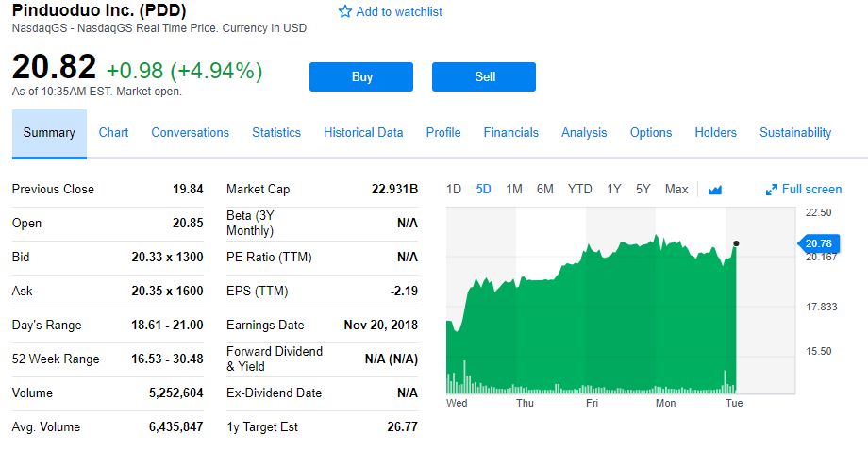Select the Max chart range

676,190
